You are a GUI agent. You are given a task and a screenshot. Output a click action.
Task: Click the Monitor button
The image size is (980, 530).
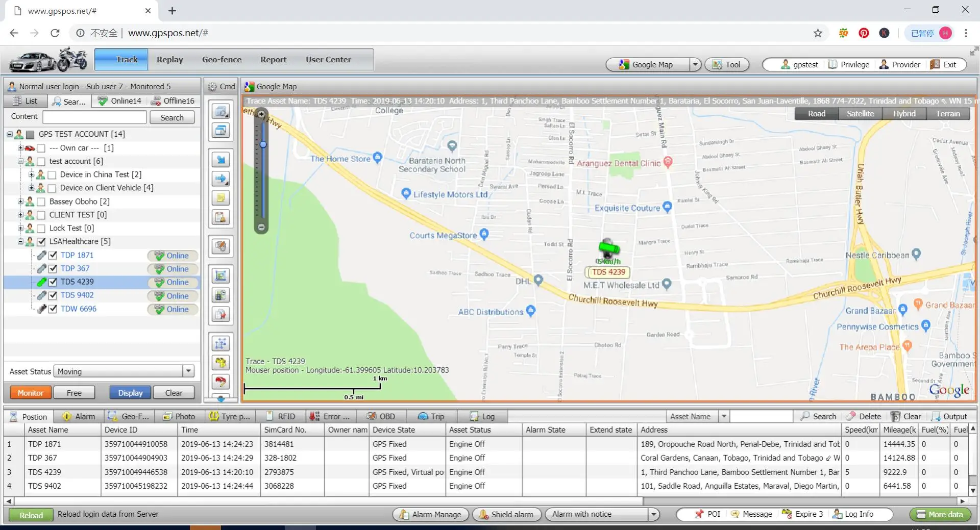[x=31, y=393]
